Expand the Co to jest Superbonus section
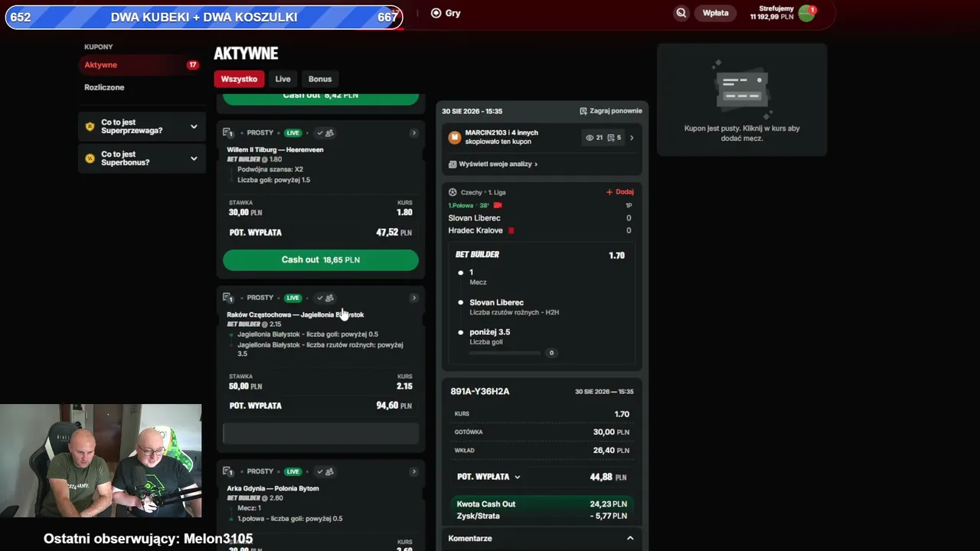The height and width of the screenshot is (551, 980). click(142, 158)
